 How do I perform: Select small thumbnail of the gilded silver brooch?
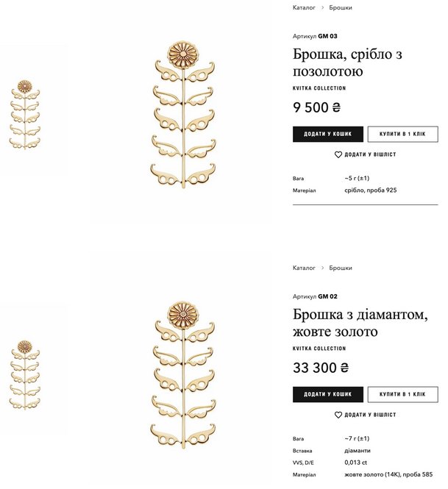pyautogui.click(x=25, y=114)
